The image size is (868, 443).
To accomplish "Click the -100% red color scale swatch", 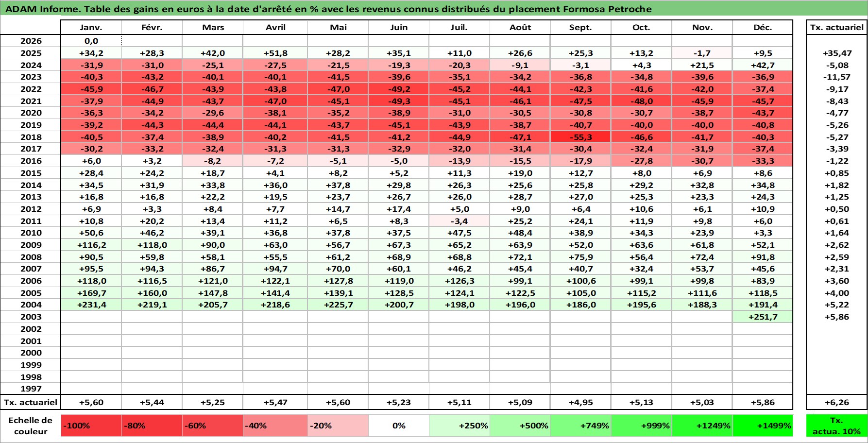I will coord(91,426).
